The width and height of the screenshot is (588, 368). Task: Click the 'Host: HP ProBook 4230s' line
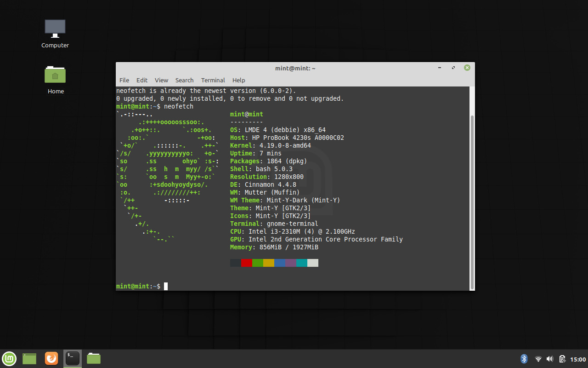pos(287,138)
